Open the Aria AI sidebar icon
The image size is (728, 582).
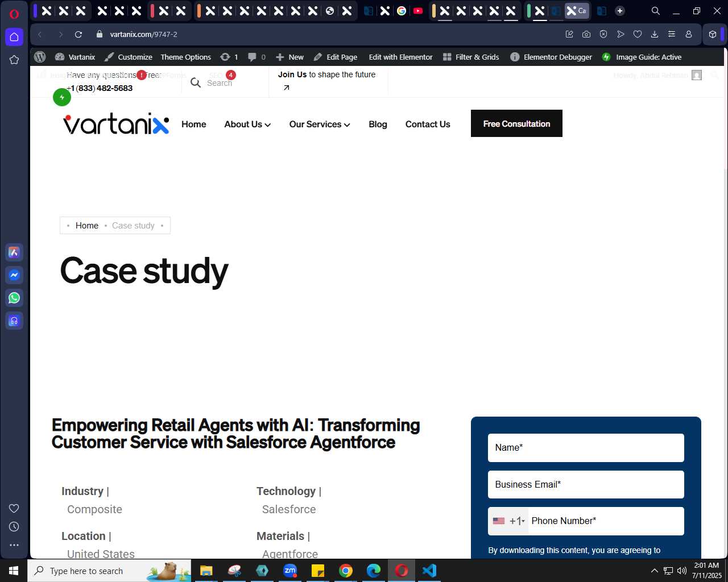[x=14, y=252]
